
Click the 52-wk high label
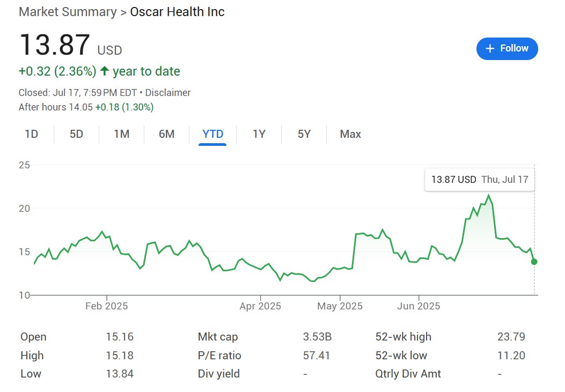point(403,337)
